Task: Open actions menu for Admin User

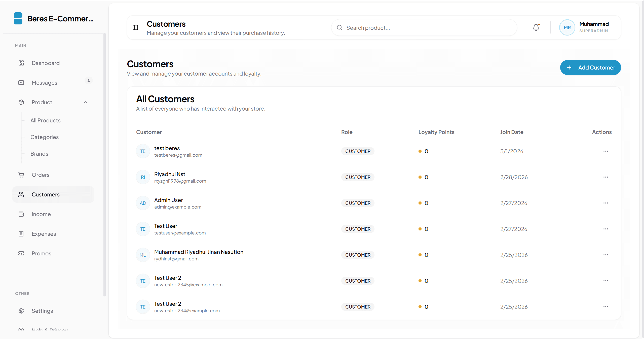Action: [606, 203]
